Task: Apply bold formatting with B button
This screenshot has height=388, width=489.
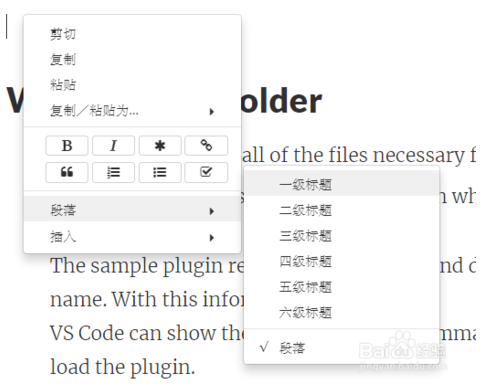Action: 67,145
